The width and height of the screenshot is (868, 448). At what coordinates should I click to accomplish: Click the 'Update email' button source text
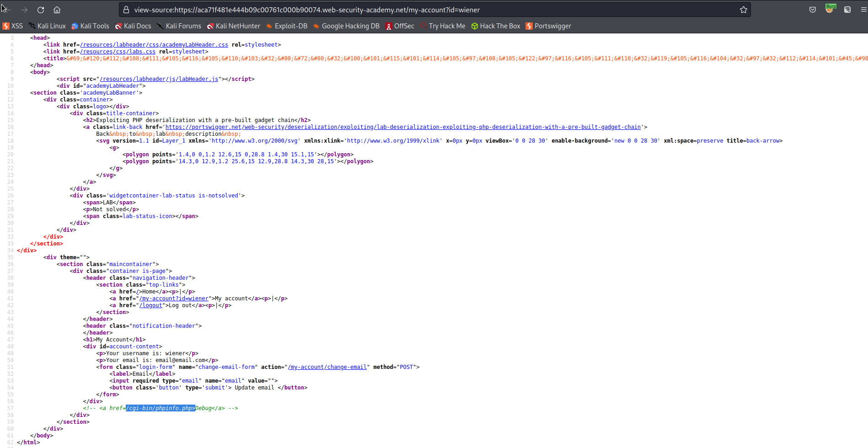click(254, 388)
